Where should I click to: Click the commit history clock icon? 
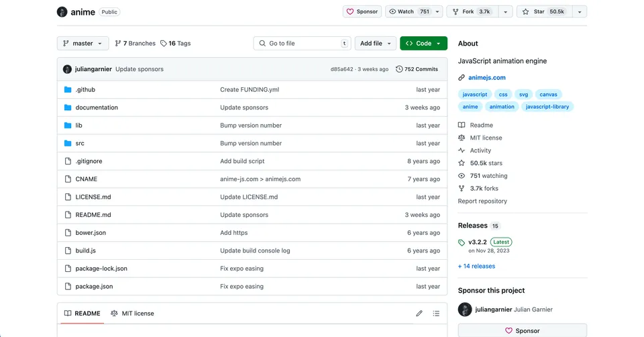point(399,69)
